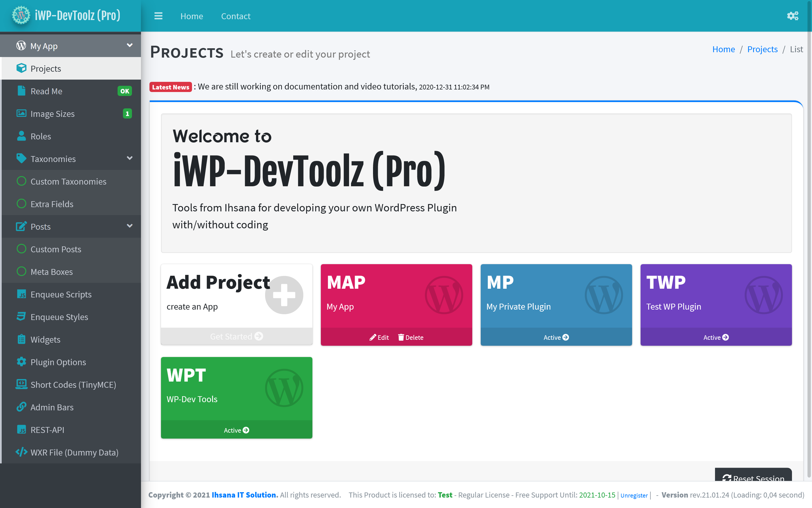Click the link icon beside Admin Bars
Screen dimensions: 812x508
tap(21, 406)
